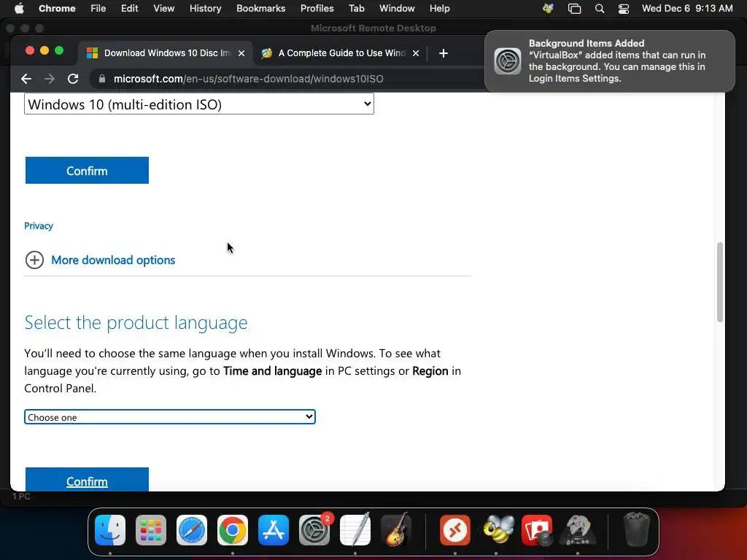Open TextEdit from the Dock
This screenshot has height=560, width=747.
pyautogui.click(x=355, y=530)
